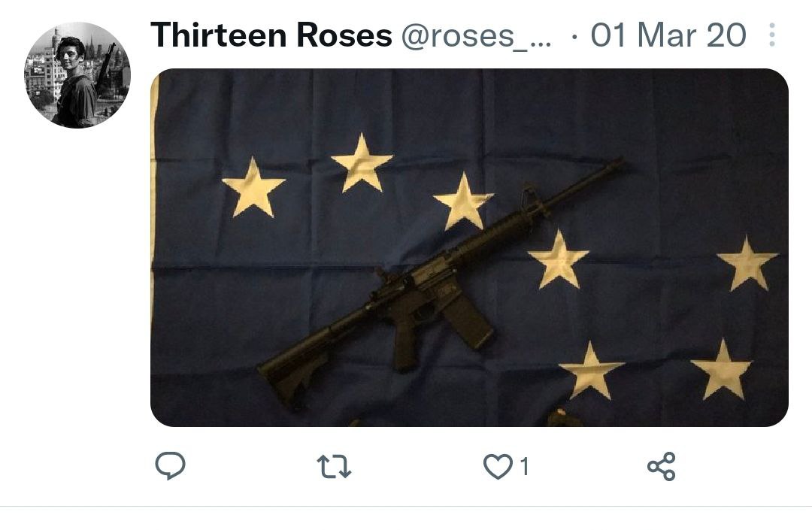Open the tweet timestamp 01 Mar 20
Screen dimensions: 812x530
(668, 35)
